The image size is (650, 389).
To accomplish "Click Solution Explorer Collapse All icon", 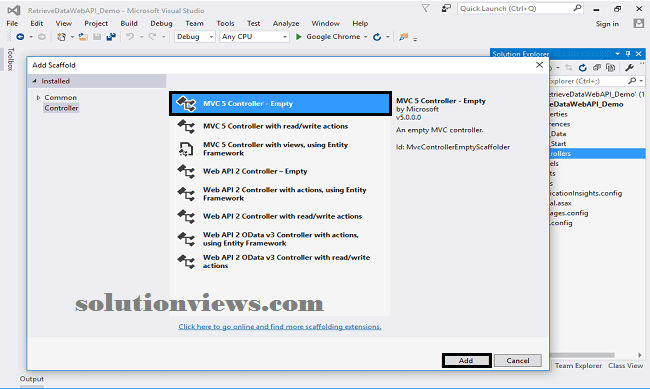I will coord(597,68).
